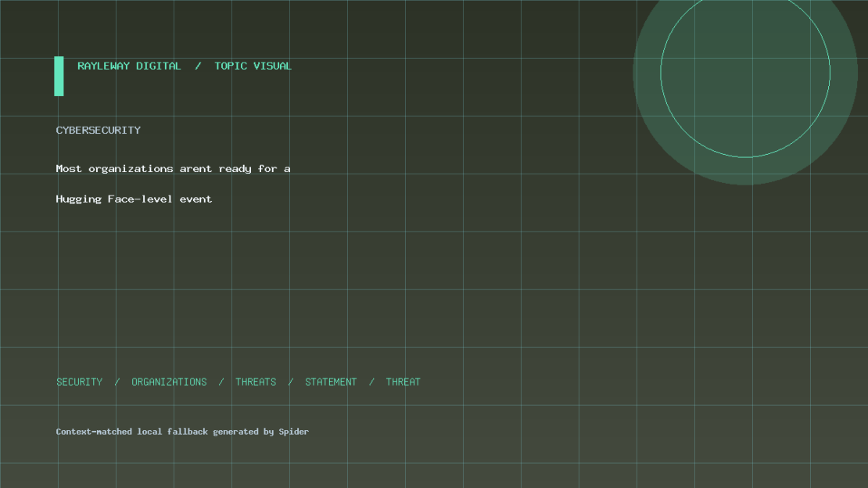Click the 'ORGANIZATIONS' tag
The image size is (868, 488).
(169, 382)
